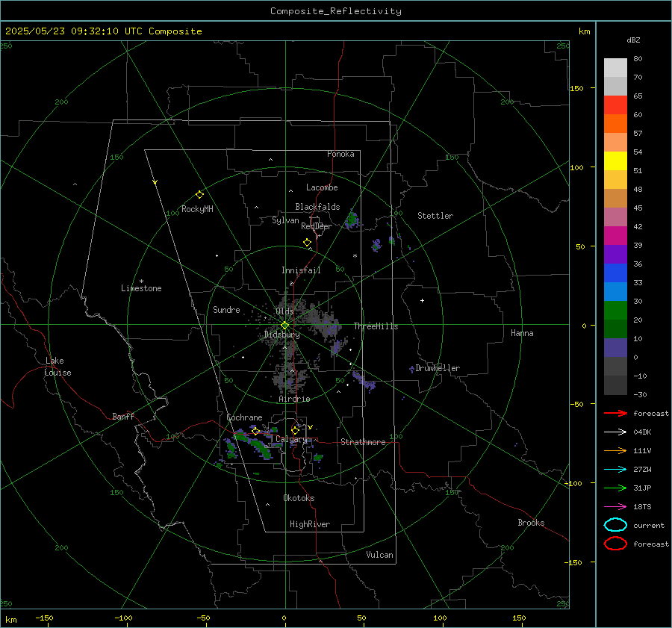Select the yellow radar-center diamond below Olds
Image resolution: width=672 pixels, height=628 pixels.
tap(284, 326)
